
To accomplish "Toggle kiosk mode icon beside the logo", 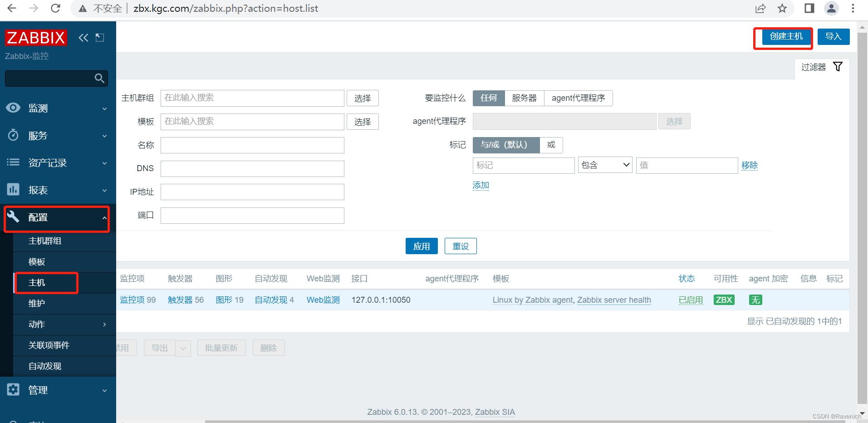I will [100, 38].
